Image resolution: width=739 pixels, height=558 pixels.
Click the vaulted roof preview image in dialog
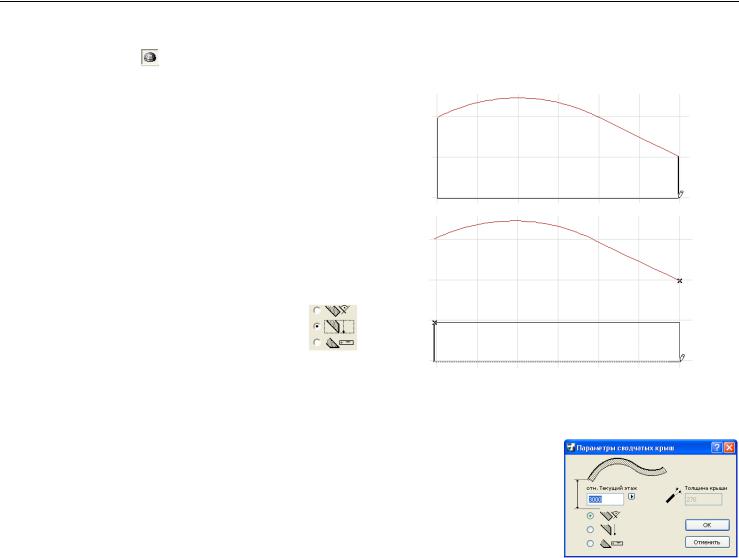click(627, 470)
